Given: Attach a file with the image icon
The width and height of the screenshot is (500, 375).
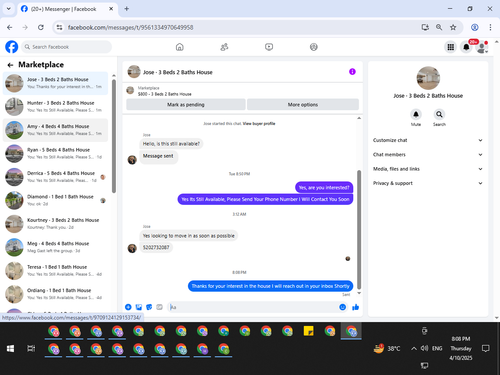Looking at the screenshot, I should [139, 307].
